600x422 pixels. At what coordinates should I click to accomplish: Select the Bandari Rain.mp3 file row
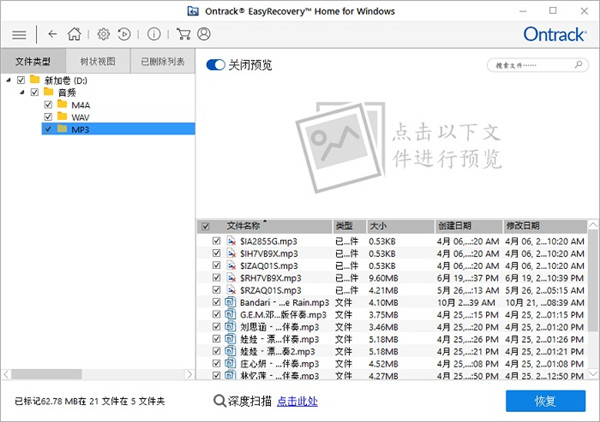(x=392, y=302)
